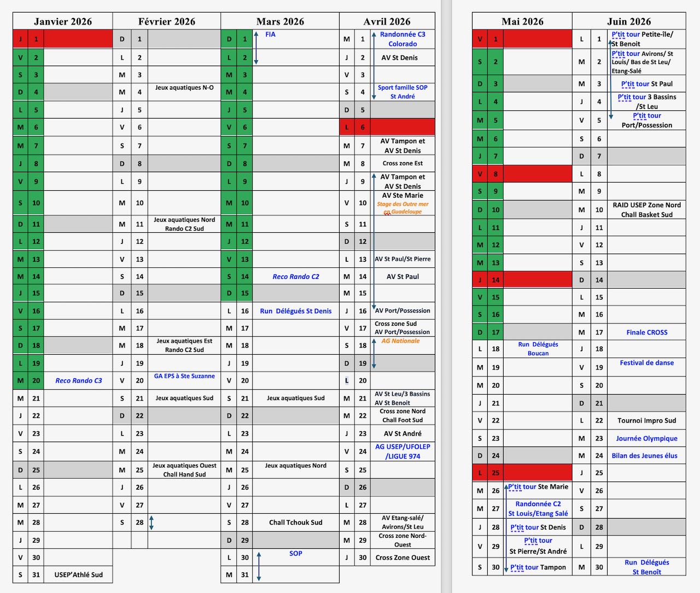Click the red holiday cell for January 1
The width and height of the screenshot is (700, 593).
[x=78, y=39]
